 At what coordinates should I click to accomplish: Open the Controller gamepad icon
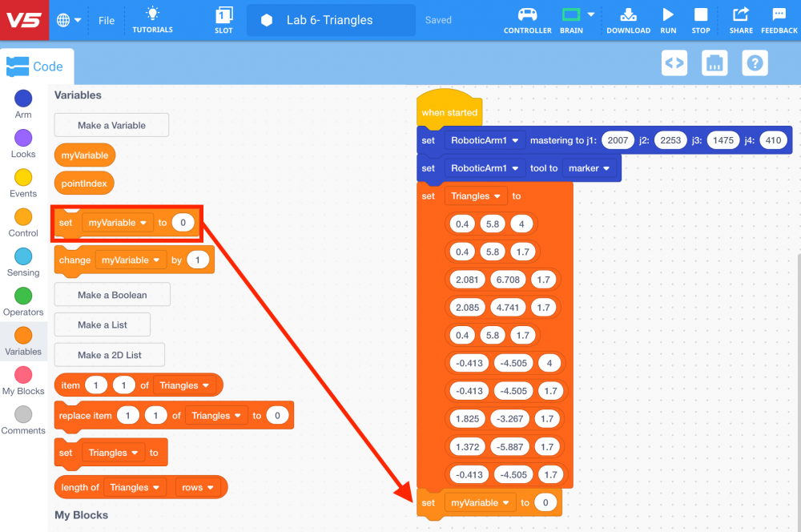pyautogui.click(x=527, y=14)
